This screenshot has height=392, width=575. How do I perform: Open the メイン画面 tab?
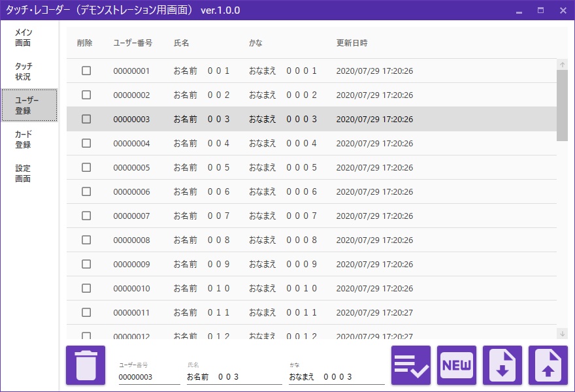point(29,37)
